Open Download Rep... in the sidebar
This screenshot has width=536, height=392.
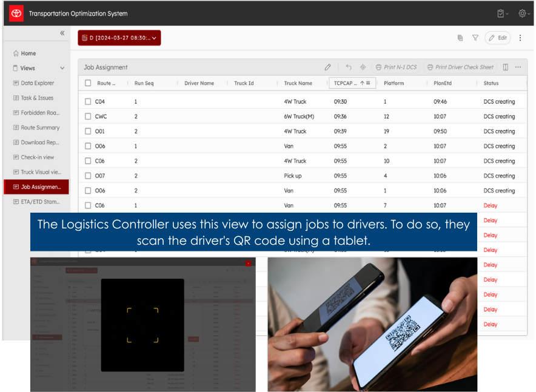tap(36, 142)
